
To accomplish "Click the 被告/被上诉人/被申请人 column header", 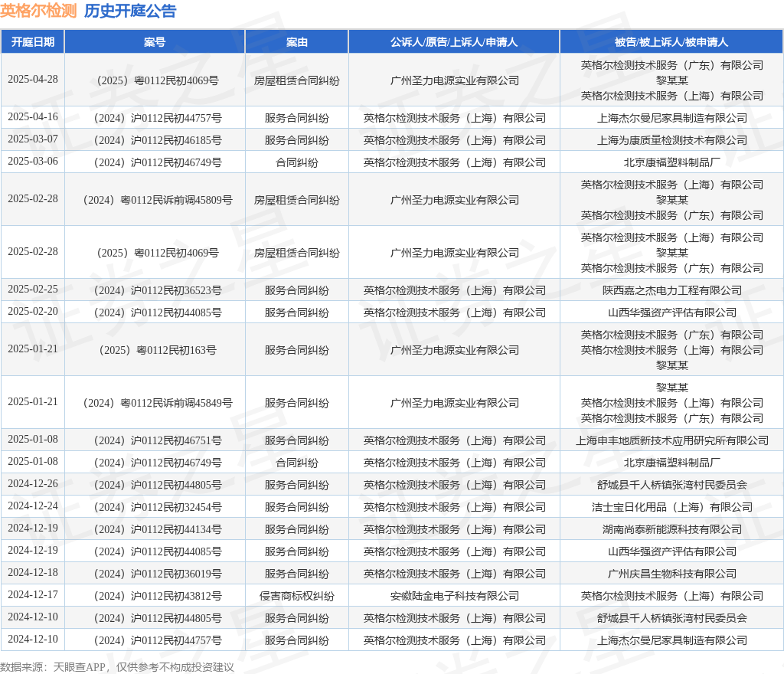I will pyautogui.click(x=671, y=42).
